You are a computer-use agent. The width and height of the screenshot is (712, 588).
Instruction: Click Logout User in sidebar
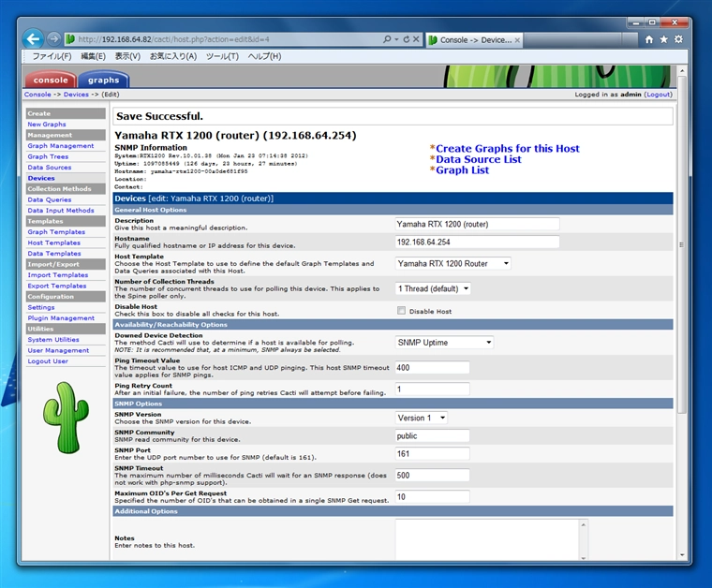coord(48,361)
